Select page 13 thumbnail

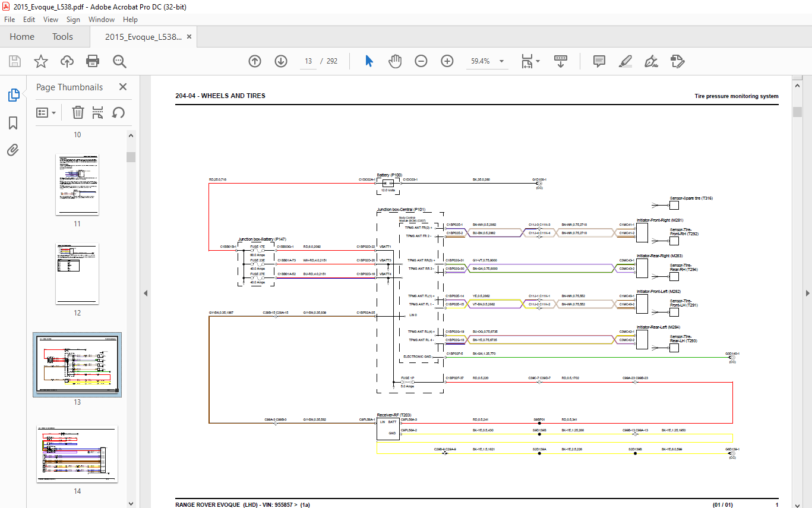(x=77, y=365)
